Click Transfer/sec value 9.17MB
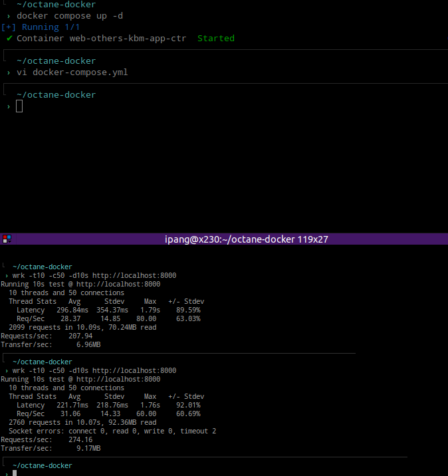Screen dimensions: 448x476 (x=88, y=448)
